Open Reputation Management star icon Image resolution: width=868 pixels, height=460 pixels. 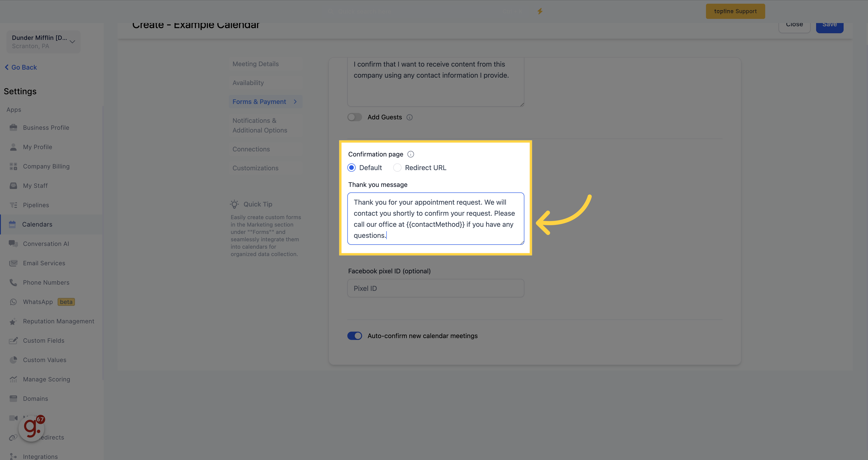pos(13,321)
